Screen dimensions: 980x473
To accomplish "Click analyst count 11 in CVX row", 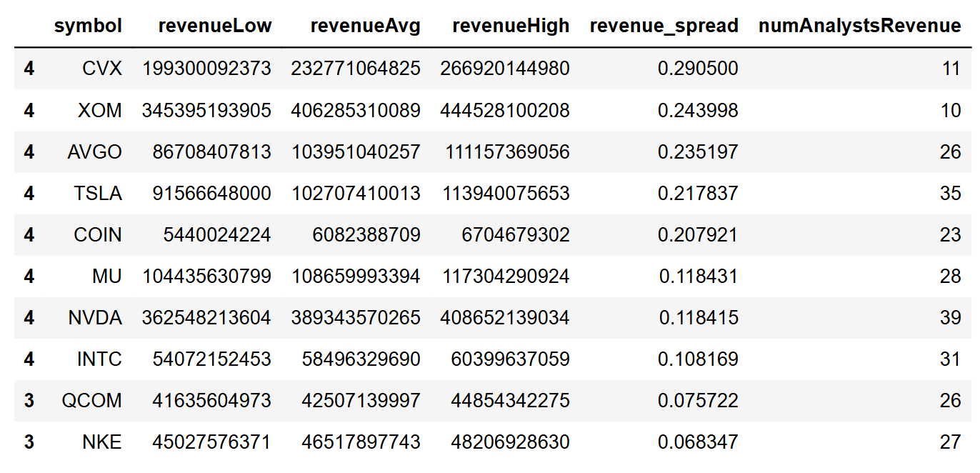I will click(x=951, y=69).
